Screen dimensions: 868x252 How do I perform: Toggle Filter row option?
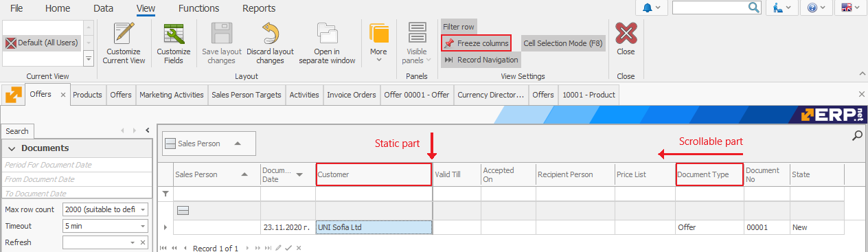point(458,27)
